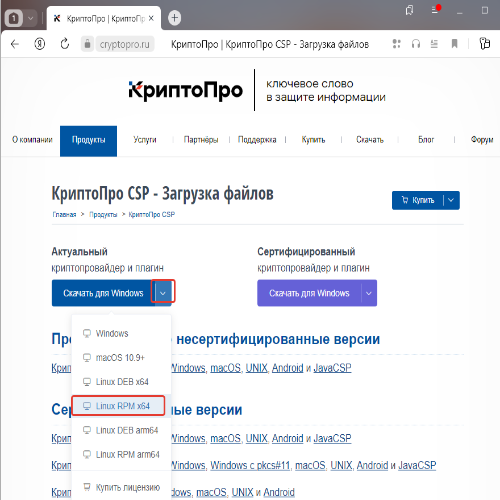Image resolution: width=500 pixels, height=500 pixels.
Task: Open the О компании menu item
Action: (x=32, y=140)
